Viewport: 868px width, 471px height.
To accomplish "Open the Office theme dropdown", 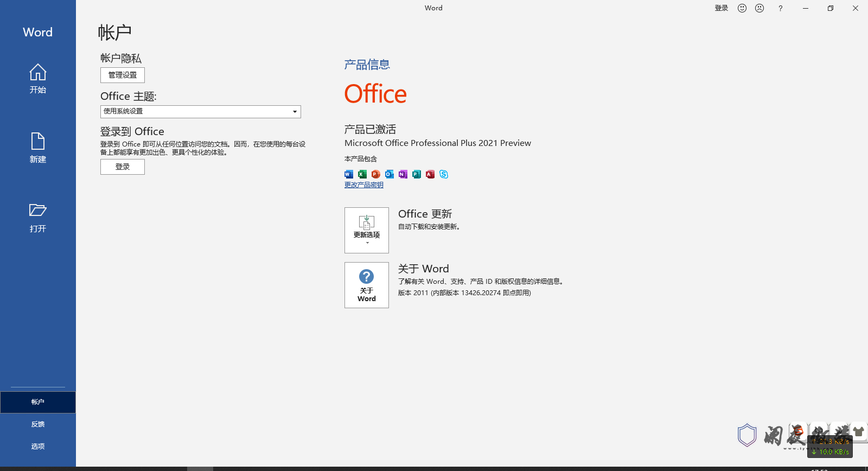I will (x=201, y=112).
